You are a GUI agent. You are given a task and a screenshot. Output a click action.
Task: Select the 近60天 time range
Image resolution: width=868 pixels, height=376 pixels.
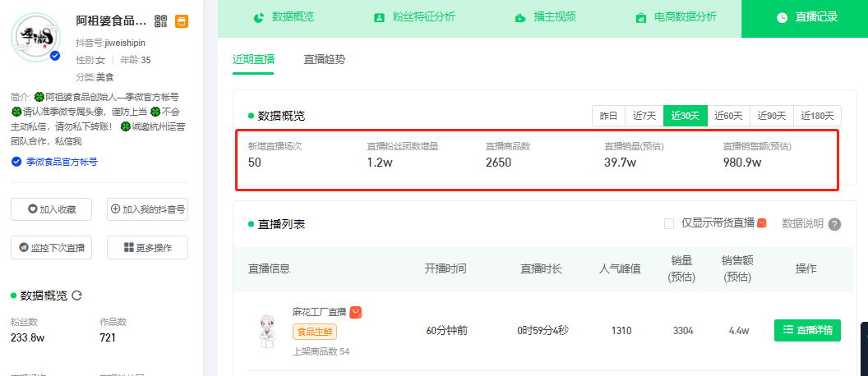click(728, 116)
